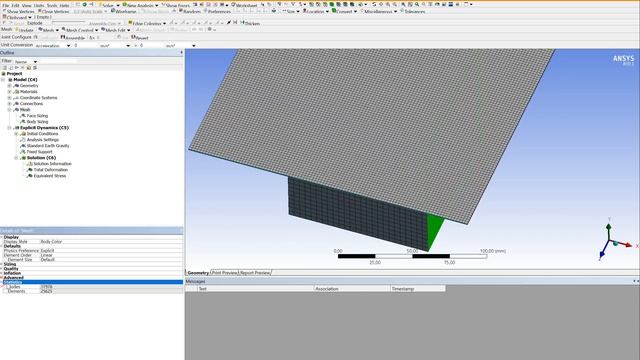Expand the Connections tree node
This screenshot has height=360, width=640.
tap(9, 104)
